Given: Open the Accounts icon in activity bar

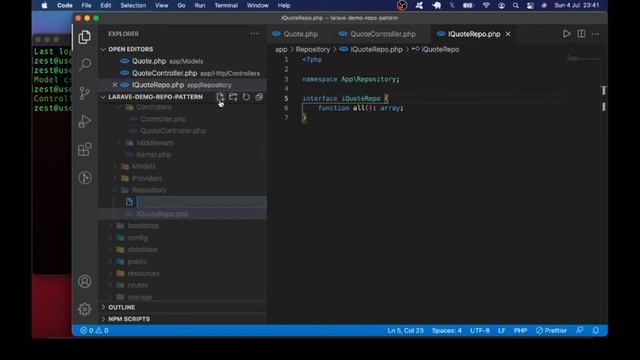Looking at the screenshot, I should pyautogui.click(x=84, y=281).
